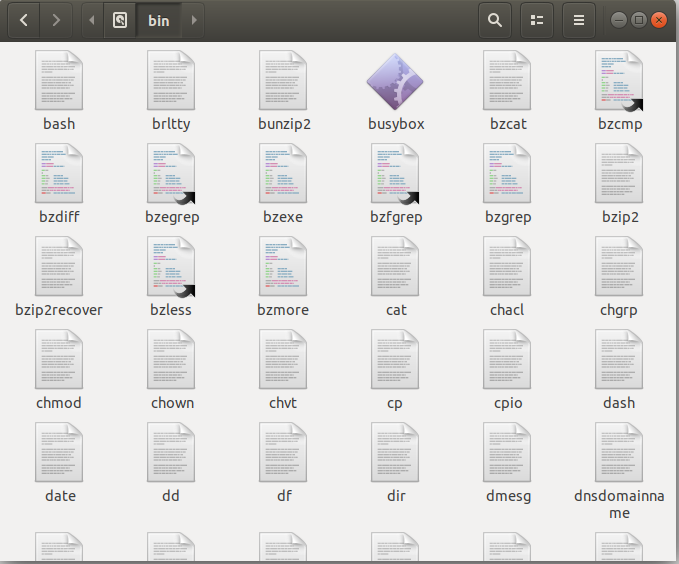Close the file manager window

click(x=659, y=19)
